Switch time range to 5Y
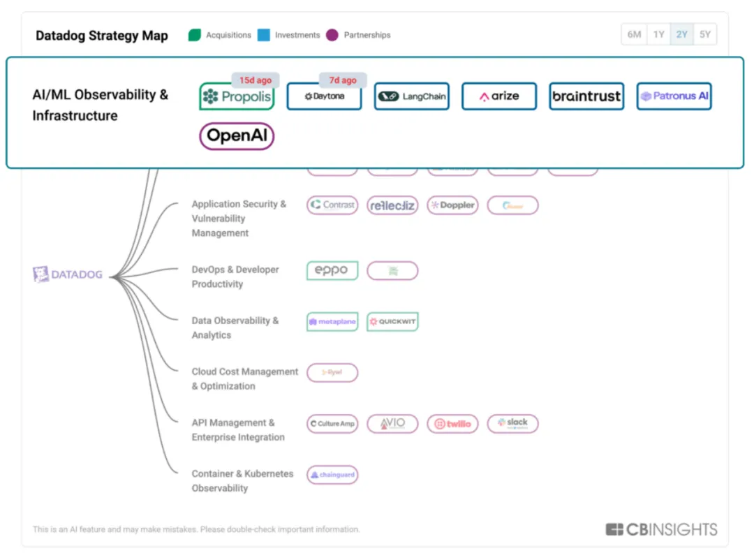754x560 pixels. click(x=705, y=34)
